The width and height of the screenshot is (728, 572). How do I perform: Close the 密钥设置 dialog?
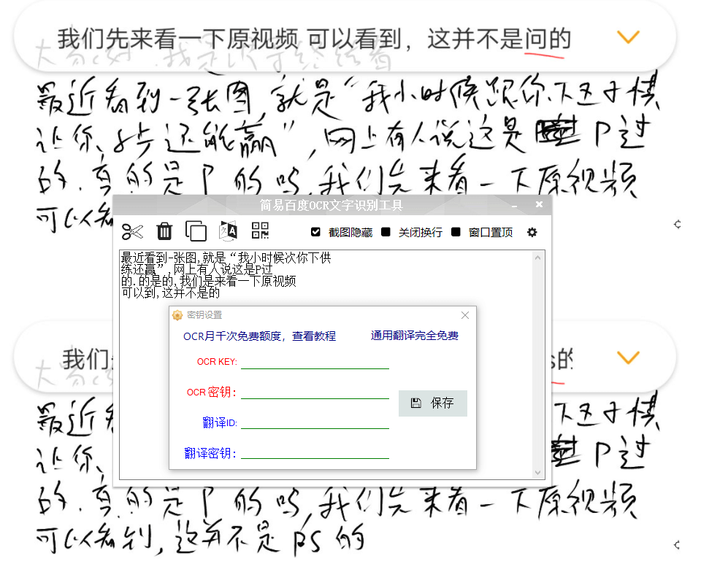[x=464, y=315]
